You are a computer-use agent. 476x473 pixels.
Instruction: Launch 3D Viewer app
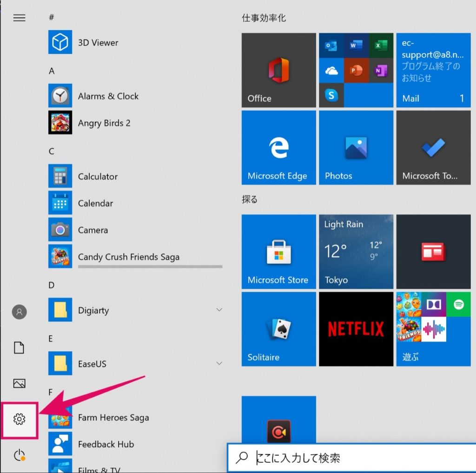[x=135, y=42]
